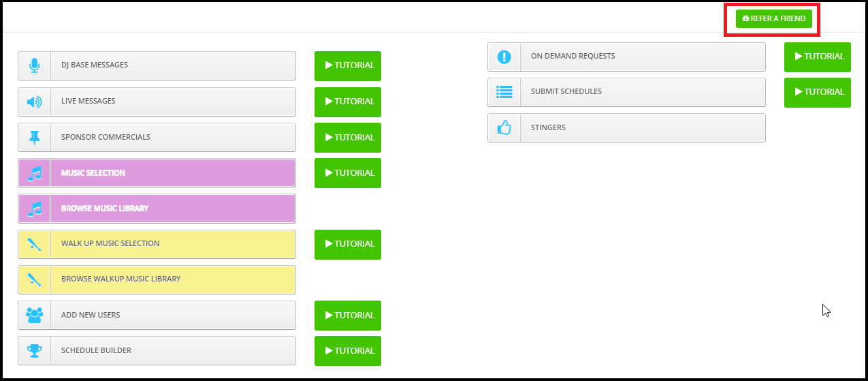Click the exclamation icon for On Demand Requests
868x381 pixels.
tap(504, 57)
